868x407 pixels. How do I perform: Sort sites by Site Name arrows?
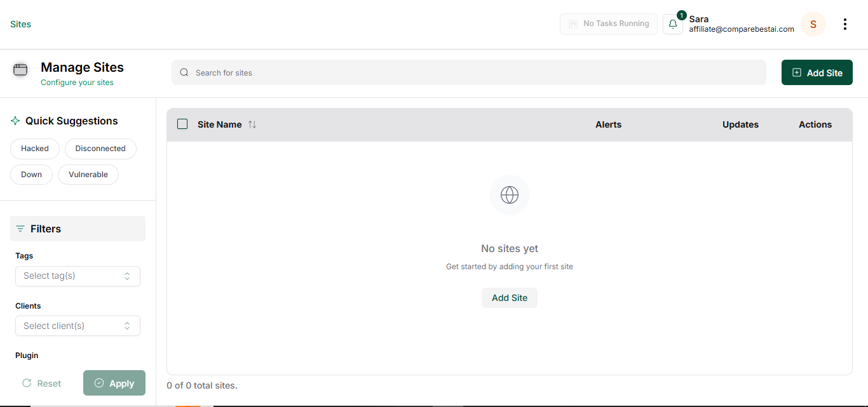pos(252,124)
